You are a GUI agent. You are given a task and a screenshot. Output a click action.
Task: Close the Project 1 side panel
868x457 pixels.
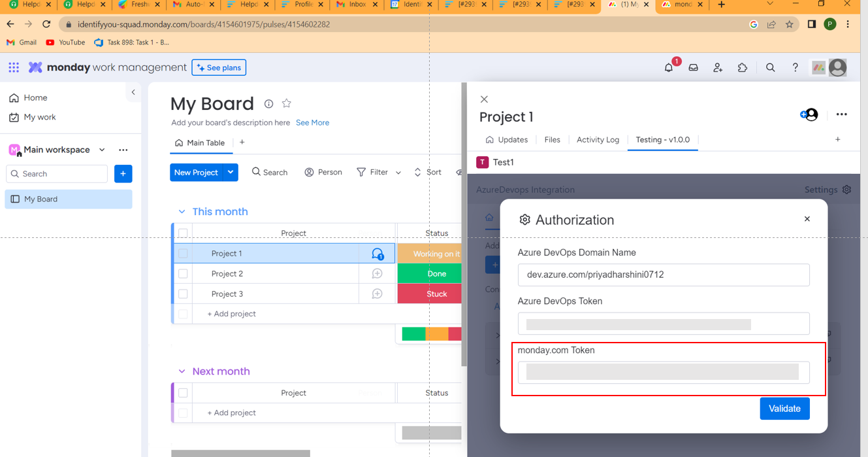coord(484,99)
